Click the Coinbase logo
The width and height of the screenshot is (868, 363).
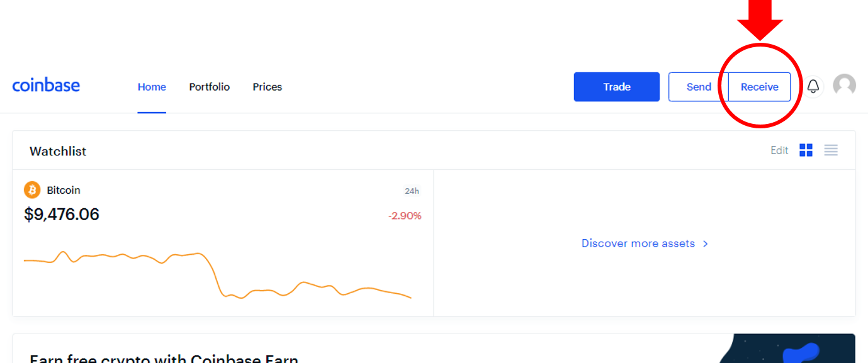[x=46, y=86]
